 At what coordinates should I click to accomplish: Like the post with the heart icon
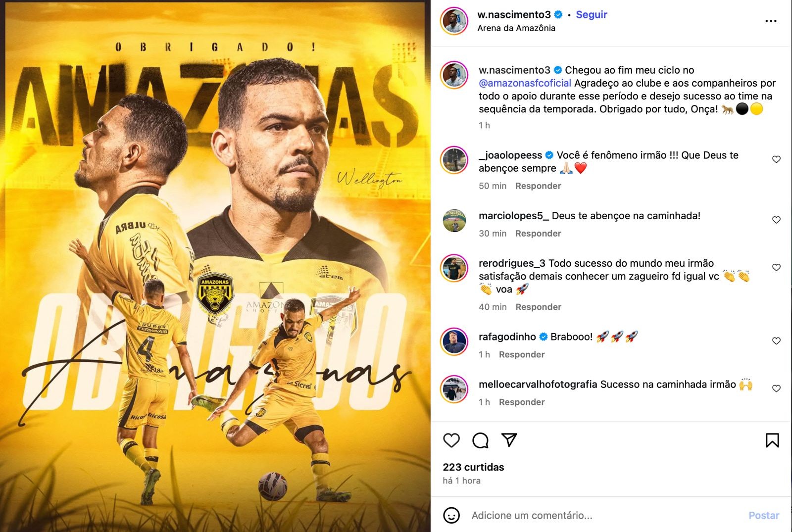point(451,440)
